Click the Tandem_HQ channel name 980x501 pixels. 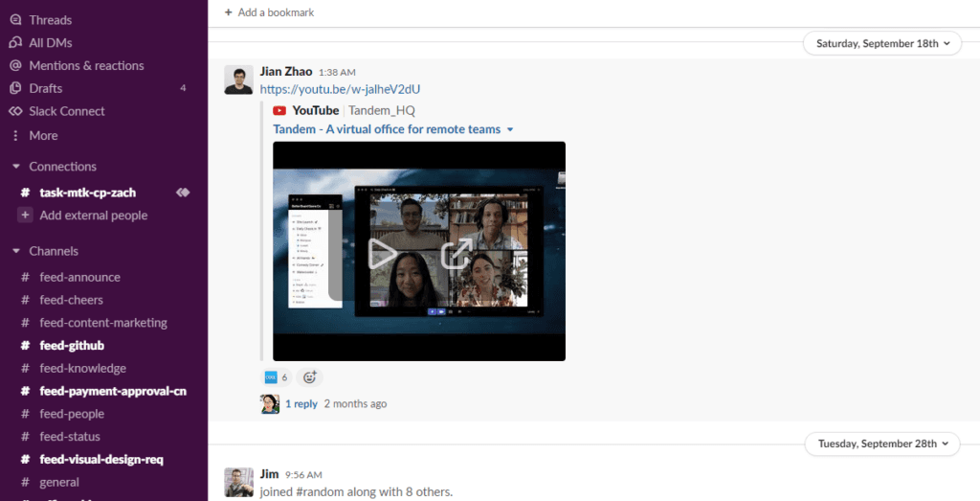[x=382, y=111]
